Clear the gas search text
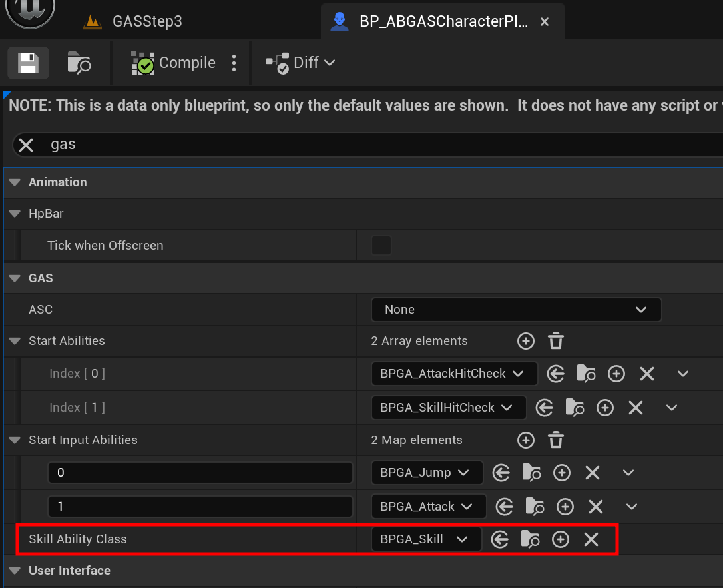723x588 pixels. click(x=26, y=145)
